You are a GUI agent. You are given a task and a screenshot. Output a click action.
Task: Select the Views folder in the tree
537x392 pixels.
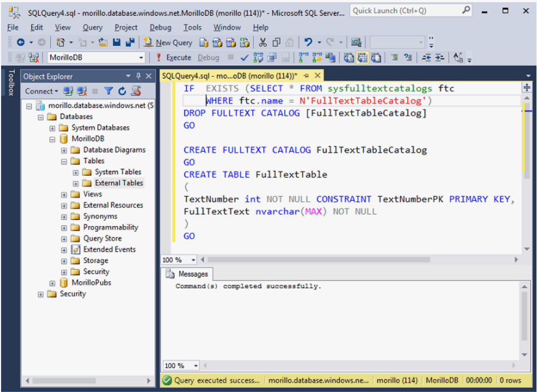coord(92,194)
